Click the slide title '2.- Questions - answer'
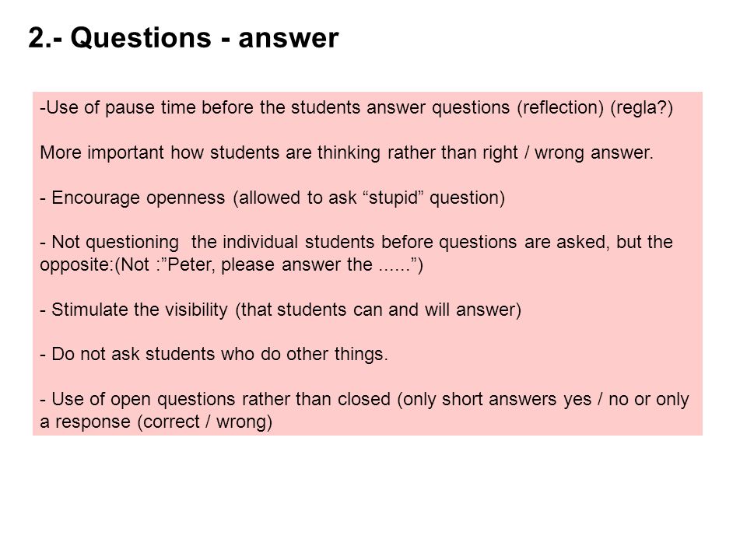The image size is (747, 560). 184,38
